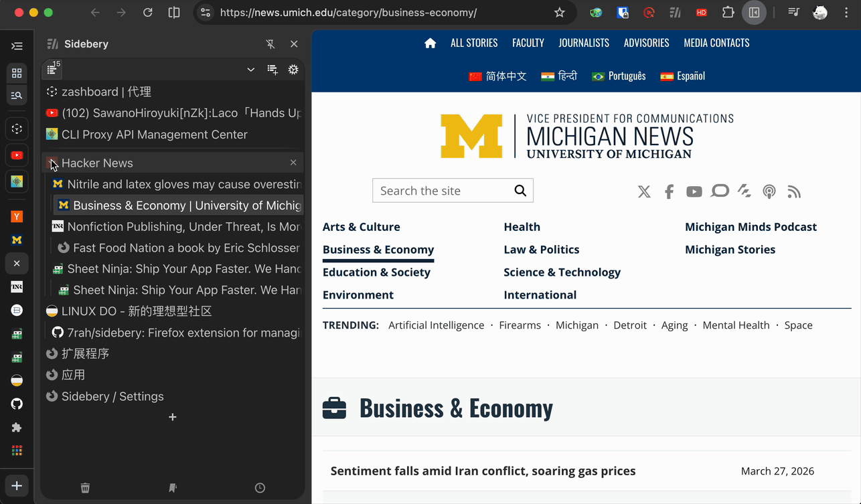Click the red HD extension icon
Viewport: 861px width, 504px height.
tap(701, 13)
